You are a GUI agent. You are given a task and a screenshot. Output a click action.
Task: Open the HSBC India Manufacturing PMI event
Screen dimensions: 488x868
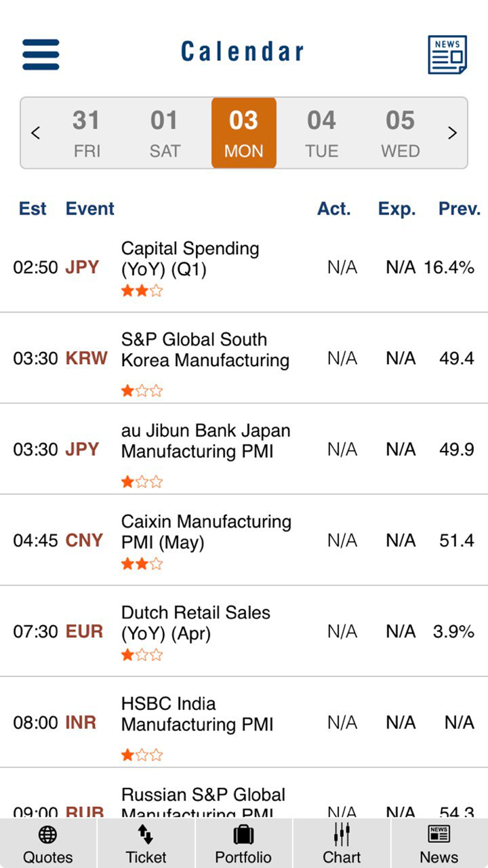click(197, 714)
